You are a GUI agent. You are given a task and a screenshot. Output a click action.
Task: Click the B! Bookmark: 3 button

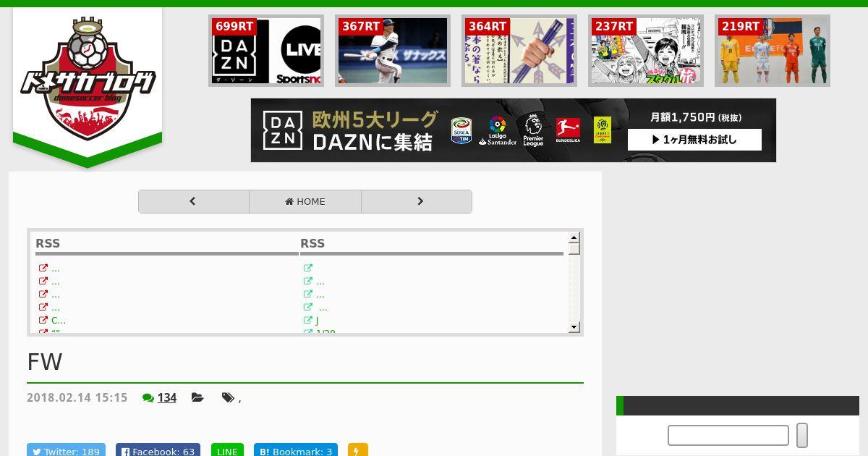296,450
